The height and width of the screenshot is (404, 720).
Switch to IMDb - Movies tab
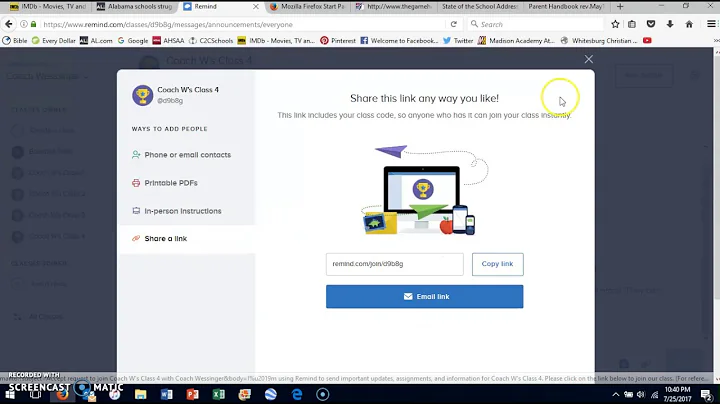pos(48,6)
